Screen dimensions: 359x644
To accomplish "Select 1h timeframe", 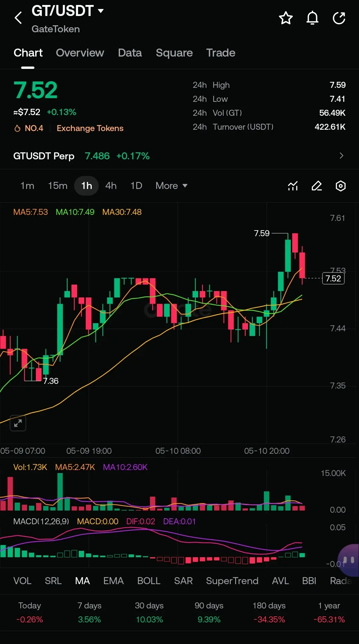I will [x=86, y=186].
